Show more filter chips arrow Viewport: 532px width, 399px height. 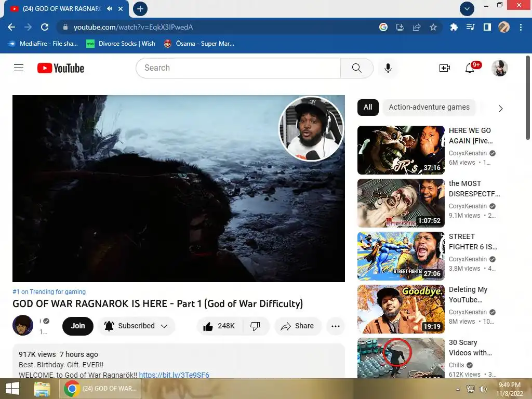[501, 109]
